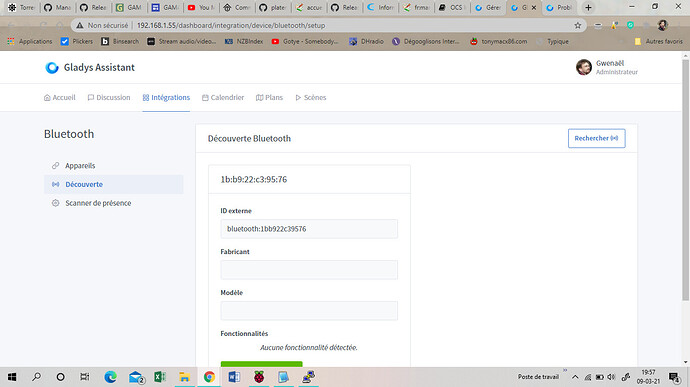Open the Dégooglisons Inter... bookmark

tap(426, 41)
